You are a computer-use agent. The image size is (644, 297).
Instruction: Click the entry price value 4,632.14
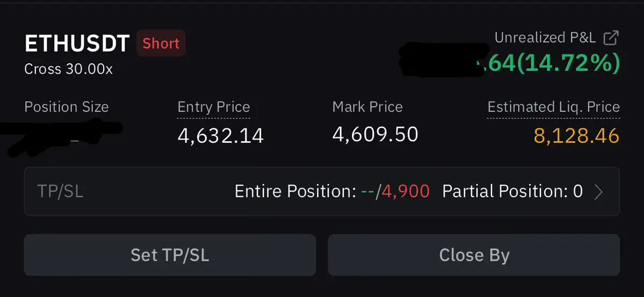pos(221,136)
